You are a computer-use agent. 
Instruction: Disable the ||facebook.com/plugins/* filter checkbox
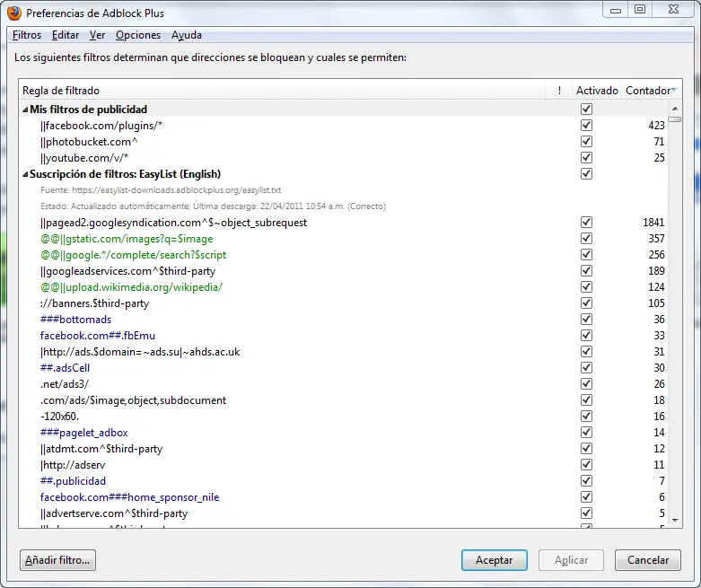[586, 125]
